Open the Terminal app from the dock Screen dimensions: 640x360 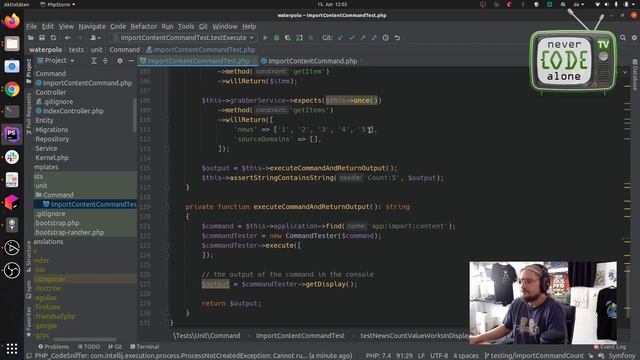pos(12,111)
